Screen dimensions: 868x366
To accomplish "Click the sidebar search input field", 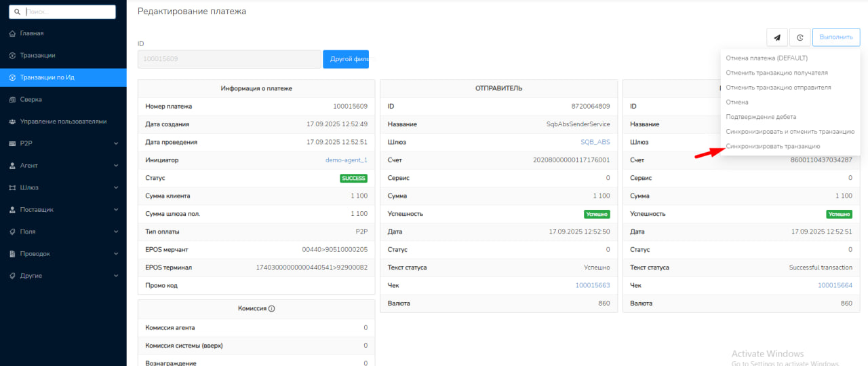I will tap(68, 12).
